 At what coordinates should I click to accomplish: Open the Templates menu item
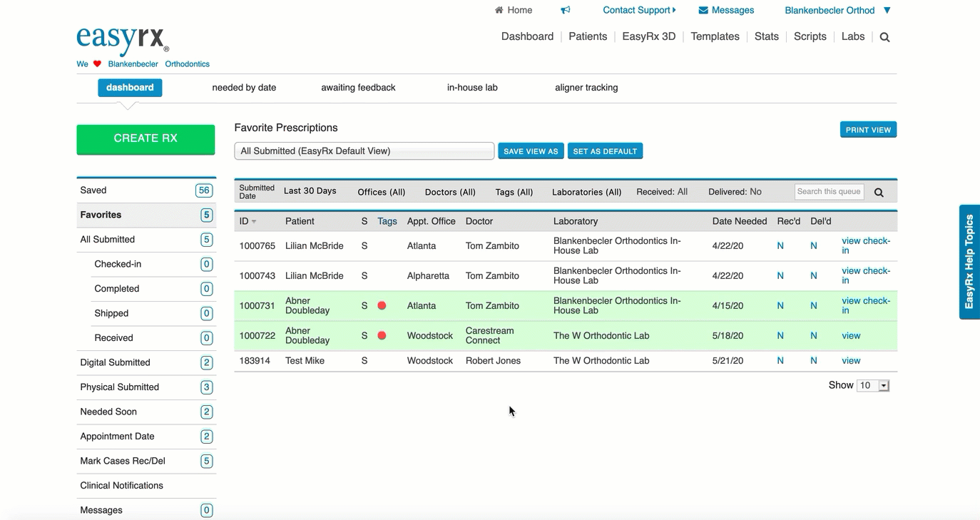coord(715,36)
